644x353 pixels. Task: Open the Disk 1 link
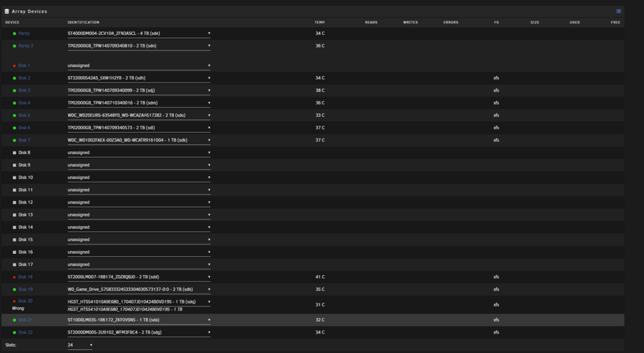coord(24,66)
